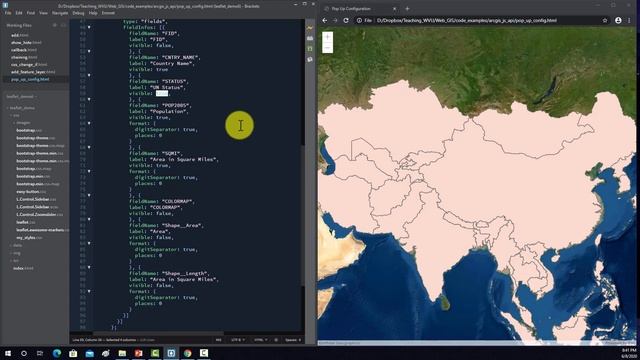Open the leaflet_demo project dropdown
Image resolution: width=640 pixels, height=360 pixels.
point(22,97)
